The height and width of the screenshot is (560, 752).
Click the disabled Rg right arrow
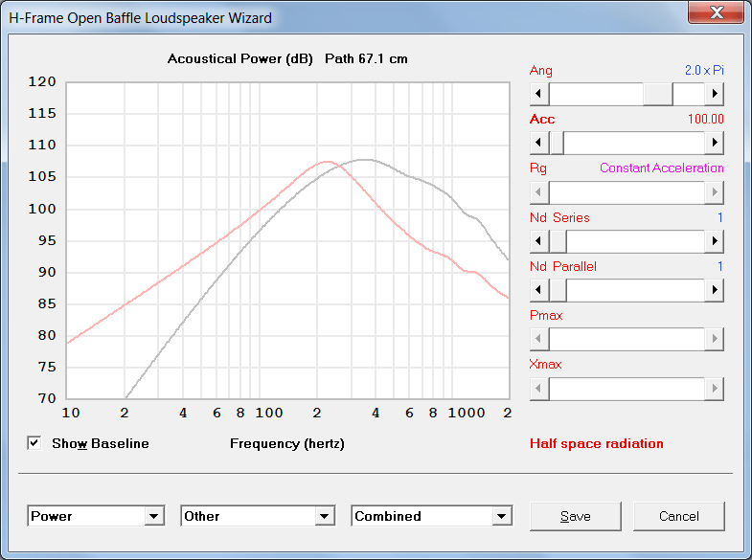click(x=714, y=192)
